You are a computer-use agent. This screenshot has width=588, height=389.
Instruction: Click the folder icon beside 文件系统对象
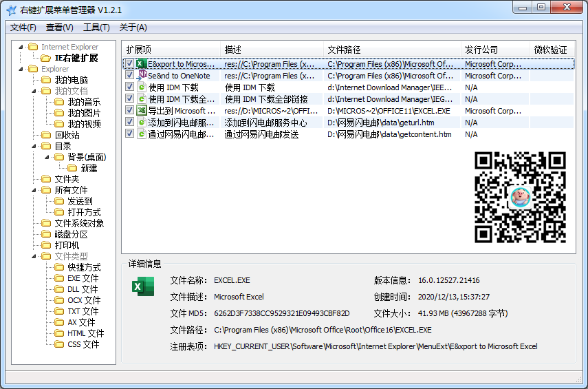pos(46,223)
